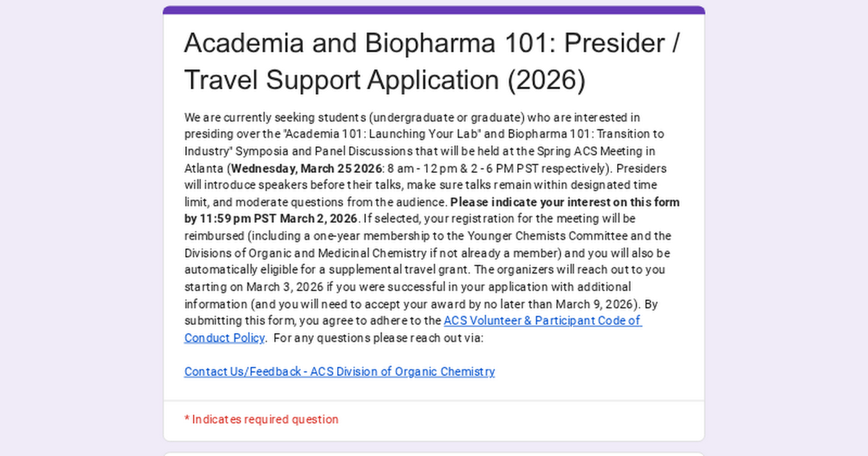Click "We are currently seeking students" opening text

275,117
